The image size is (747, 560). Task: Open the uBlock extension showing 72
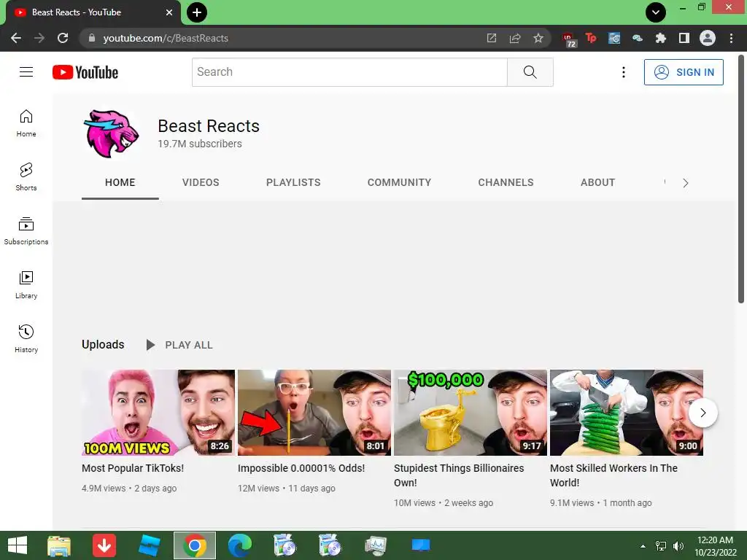(569, 39)
